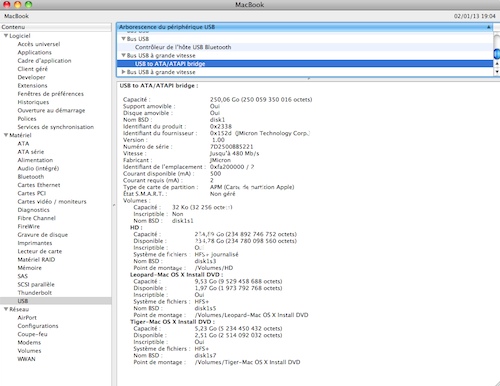Show Extensions in the sidebar
This screenshot has height=386, width=500.
(32, 85)
